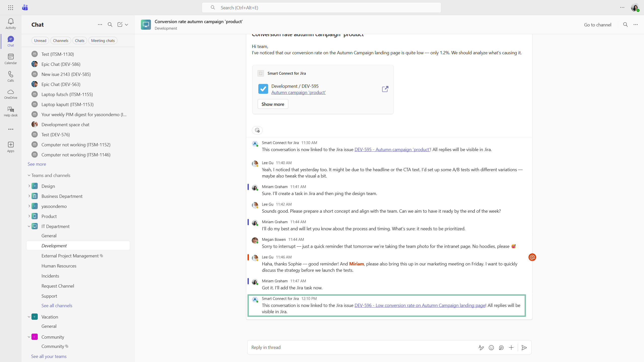Viewport: 644px width, 362px height.
Task: Open OneDrive cloud icon
Action: pos(11,92)
